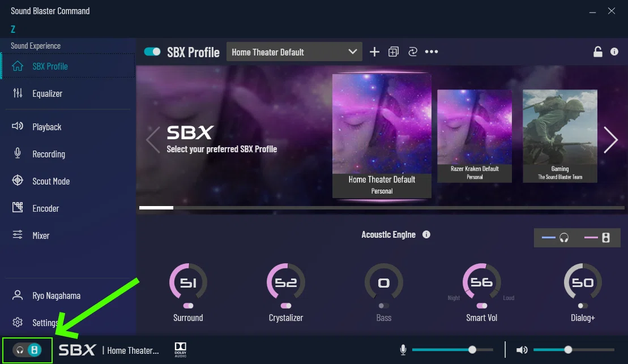Mute the speaker volume icon

tap(522, 350)
